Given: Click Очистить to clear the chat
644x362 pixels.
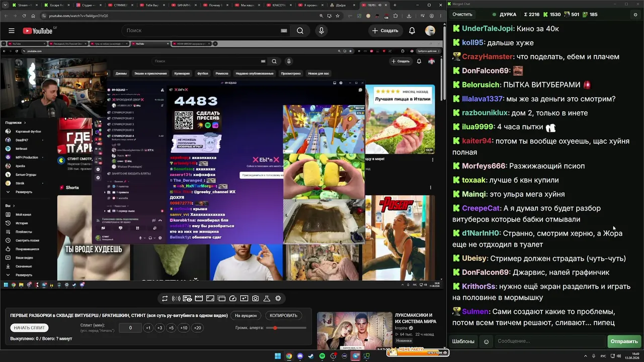Looking at the screenshot, I should click(462, 15).
